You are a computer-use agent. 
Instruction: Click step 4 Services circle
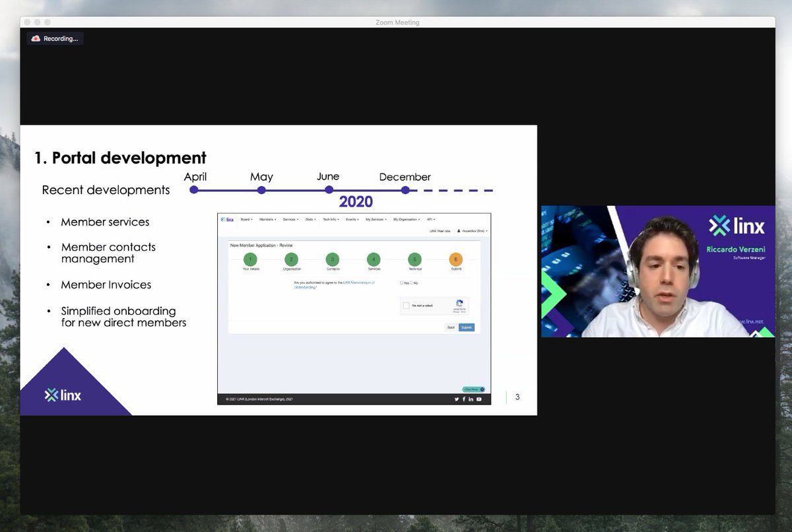(374, 259)
